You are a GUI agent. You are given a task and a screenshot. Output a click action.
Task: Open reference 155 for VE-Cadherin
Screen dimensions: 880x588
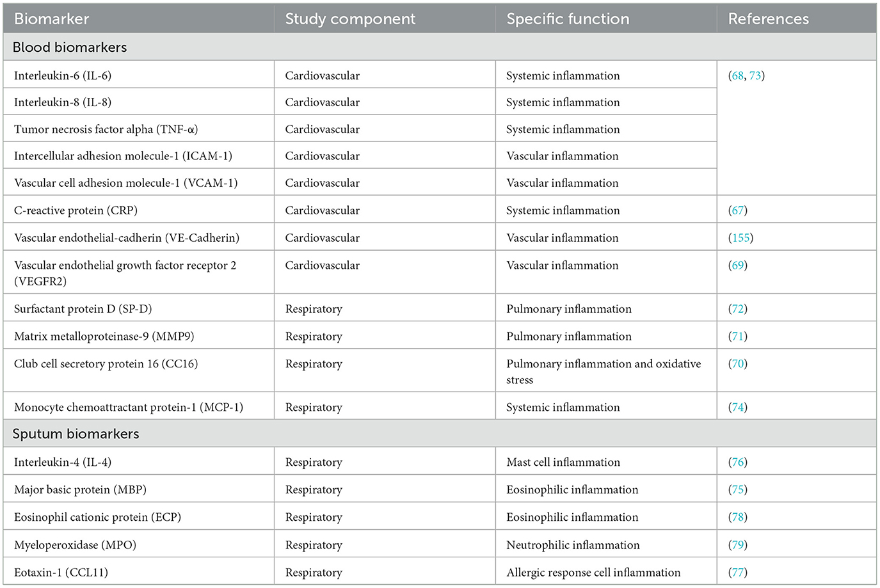[740, 238]
